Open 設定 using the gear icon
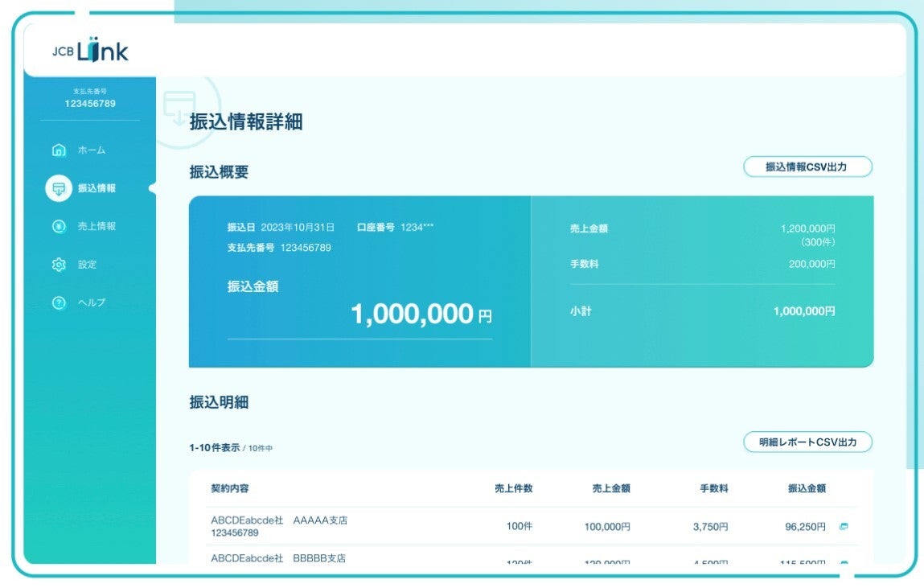 pyautogui.click(x=59, y=265)
